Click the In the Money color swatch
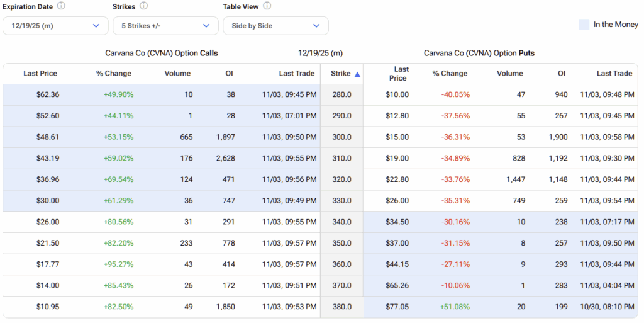The height and width of the screenshot is (323, 644). coord(584,25)
